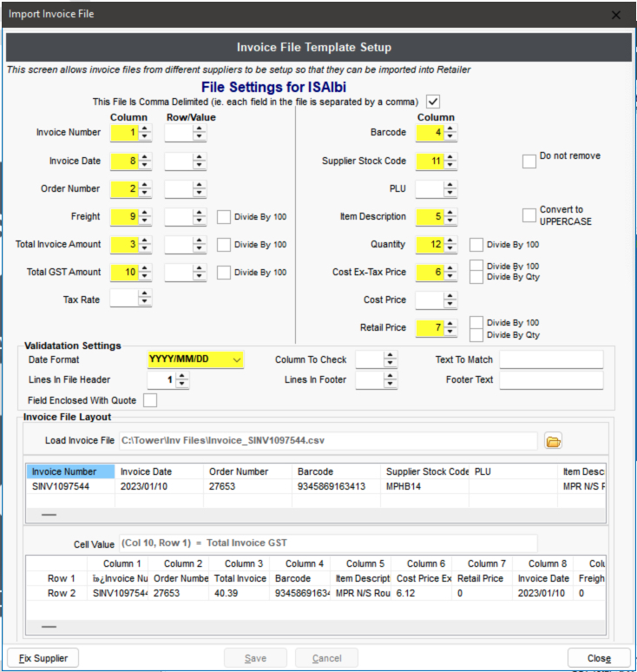Image resolution: width=637 pixels, height=672 pixels.
Task: Toggle the comma delimited file checkbox
Action: 433,102
